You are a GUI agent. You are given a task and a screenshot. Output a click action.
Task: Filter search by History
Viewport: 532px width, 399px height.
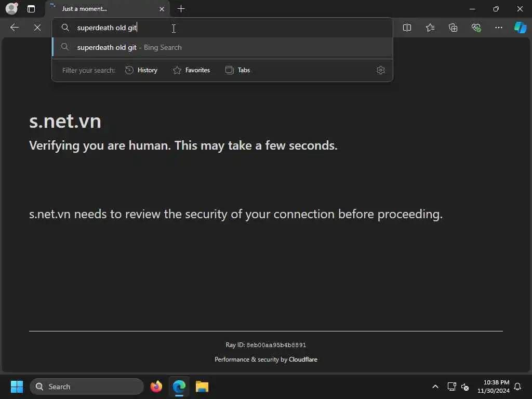point(141,70)
